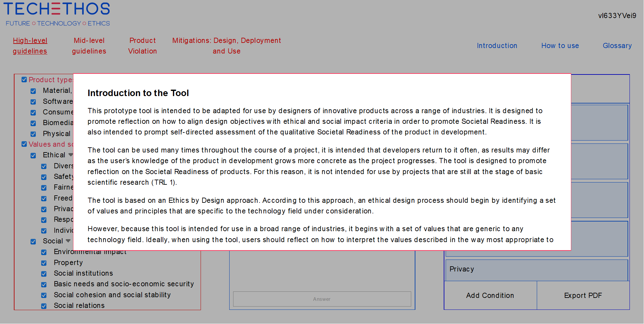
Task: Uncheck the Material checkbox
Action: (33, 91)
